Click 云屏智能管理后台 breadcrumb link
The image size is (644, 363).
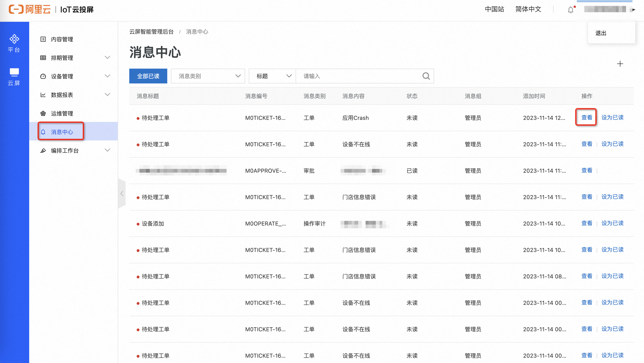pos(151,32)
